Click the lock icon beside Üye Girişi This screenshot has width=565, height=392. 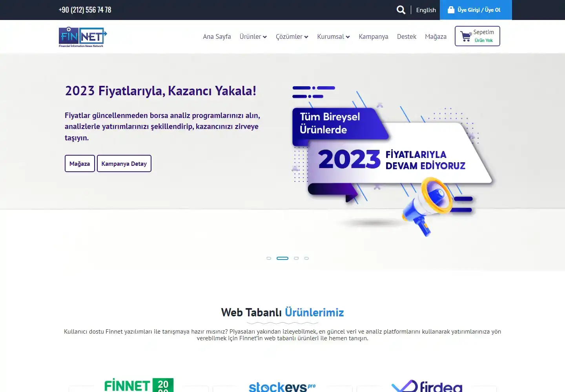tap(451, 10)
